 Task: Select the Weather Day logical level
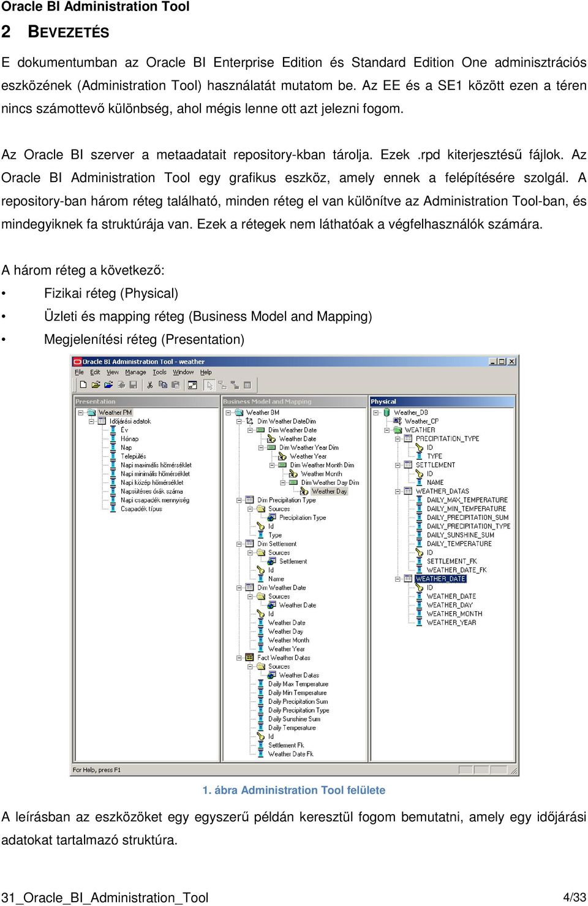pyautogui.click(x=329, y=491)
